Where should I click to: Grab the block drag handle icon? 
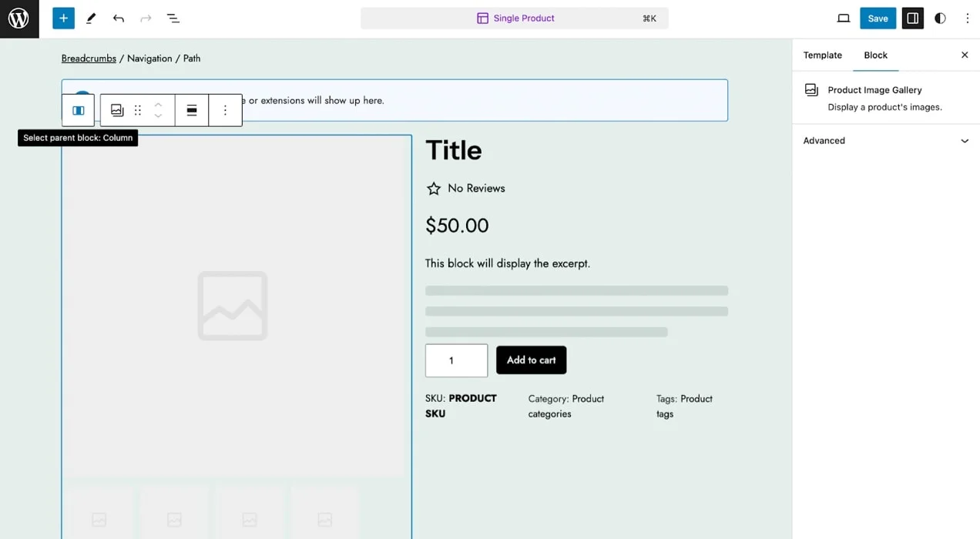tap(137, 110)
